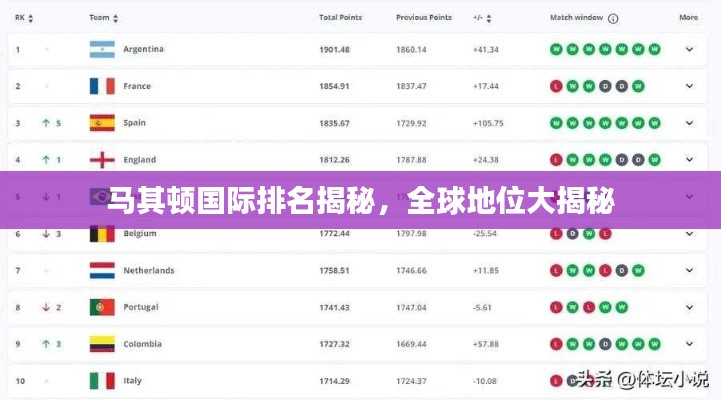Screen dimensions: 721x400
Task: Expand the Netherlands row details
Action: (689, 270)
